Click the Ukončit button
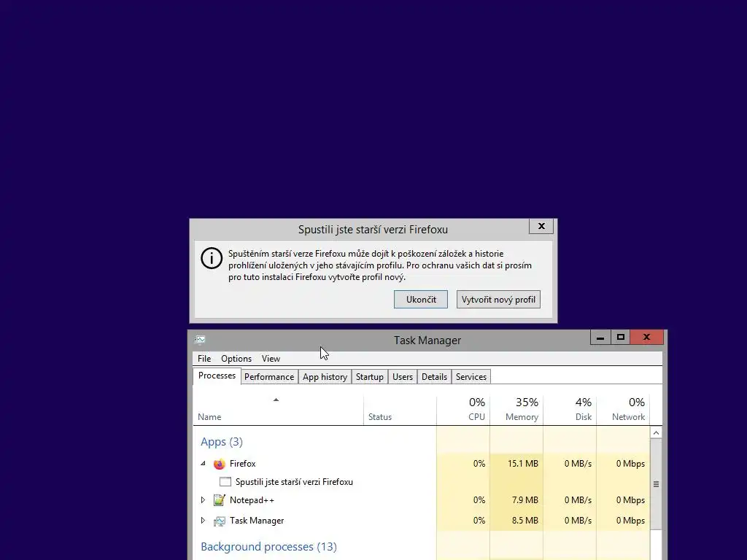This screenshot has width=747, height=560. pos(421,300)
